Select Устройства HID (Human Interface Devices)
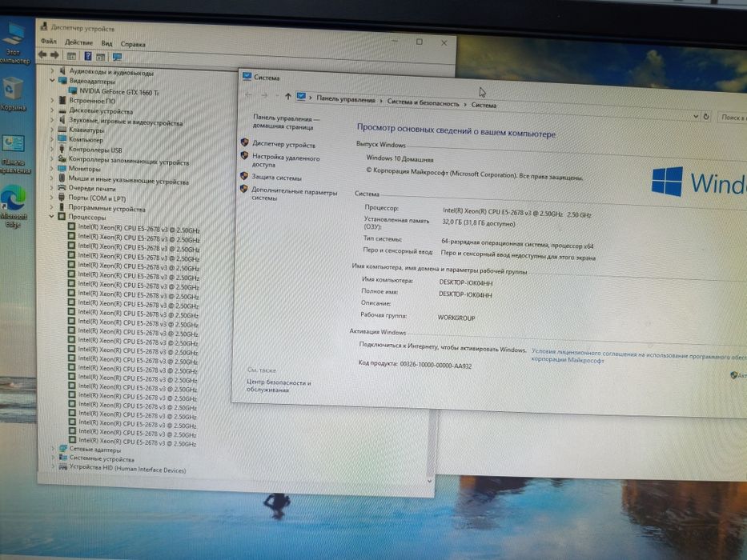Viewport: 747px width, 560px height. [x=127, y=469]
